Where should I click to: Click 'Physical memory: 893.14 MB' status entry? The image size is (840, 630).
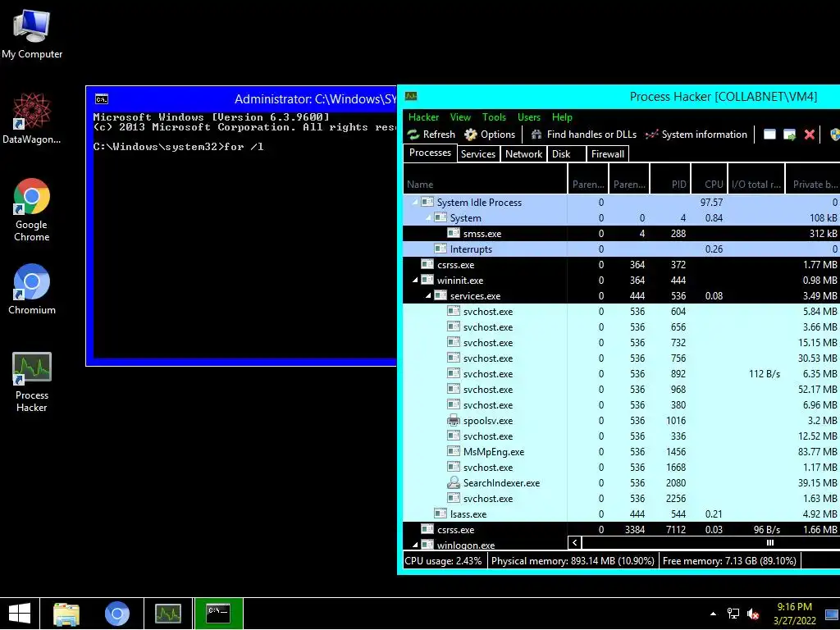point(573,561)
